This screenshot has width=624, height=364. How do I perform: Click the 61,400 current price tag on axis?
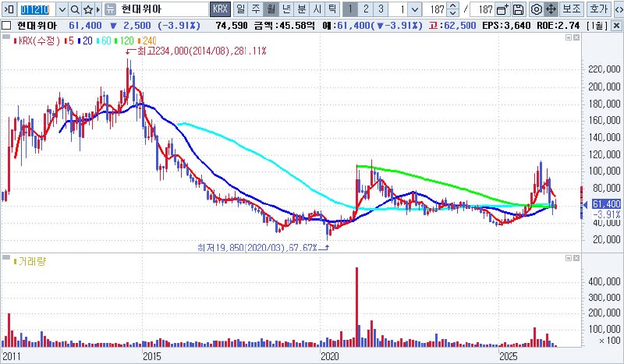point(607,204)
